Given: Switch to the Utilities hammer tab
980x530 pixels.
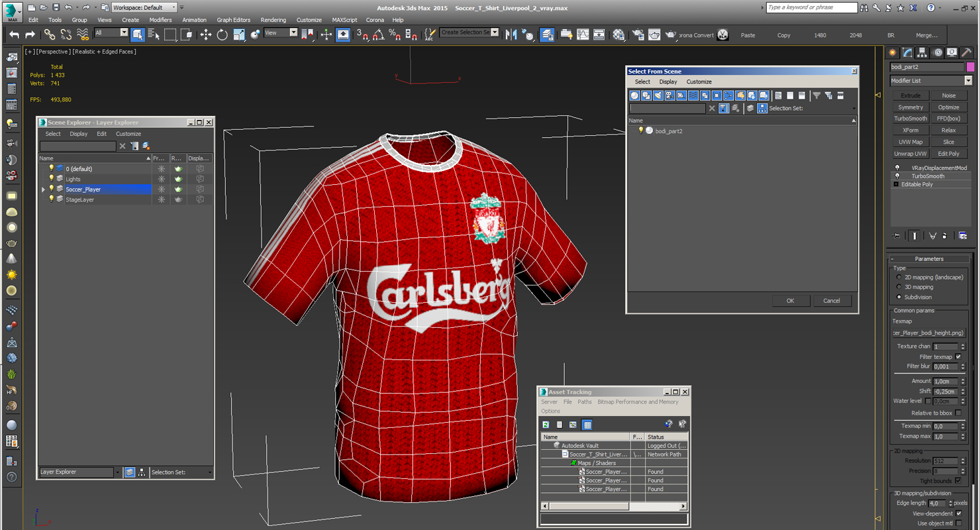Looking at the screenshot, I should point(966,52).
